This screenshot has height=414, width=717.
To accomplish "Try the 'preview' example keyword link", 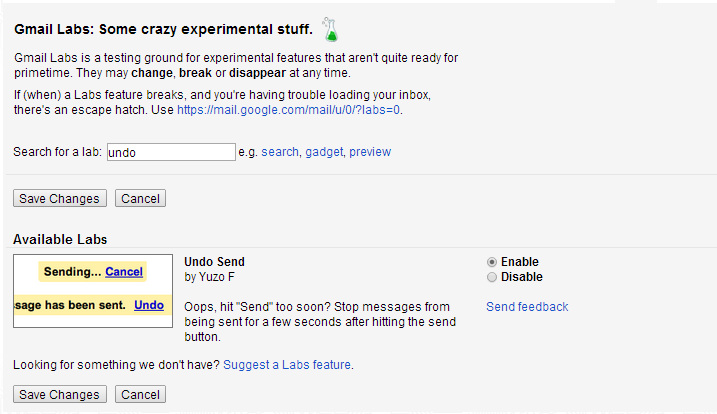I will tap(370, 152).
